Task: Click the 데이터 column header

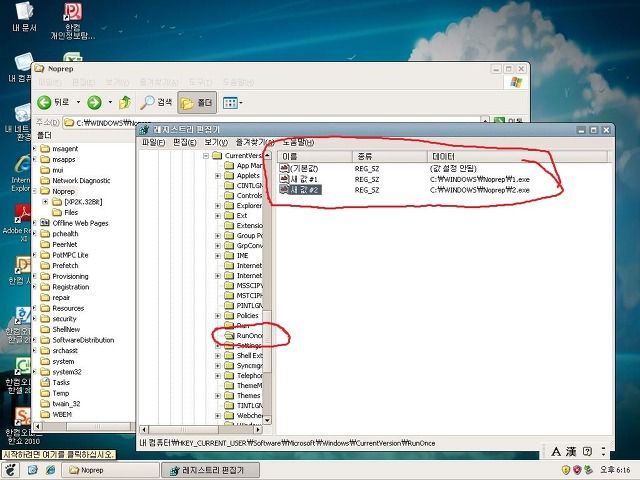Action: 518,156
